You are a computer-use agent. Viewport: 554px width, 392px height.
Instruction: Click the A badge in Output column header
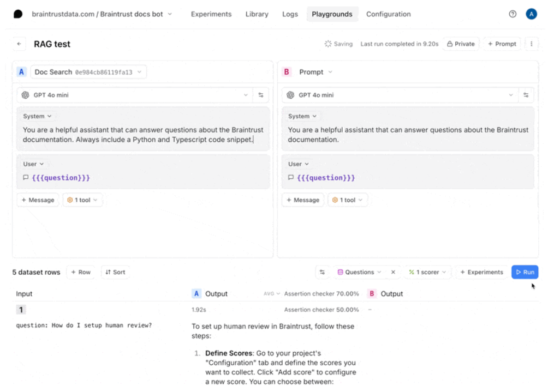coord(196,293)
